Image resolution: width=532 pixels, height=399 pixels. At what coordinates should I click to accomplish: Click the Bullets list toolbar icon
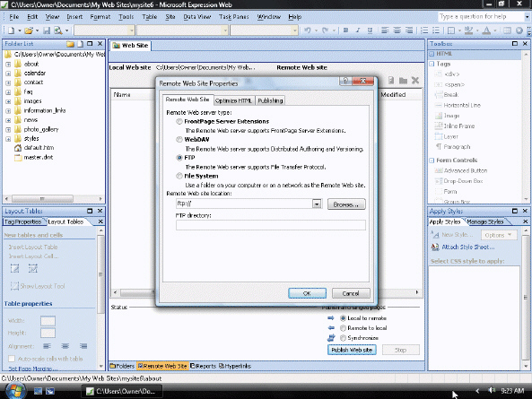[436, 30]
